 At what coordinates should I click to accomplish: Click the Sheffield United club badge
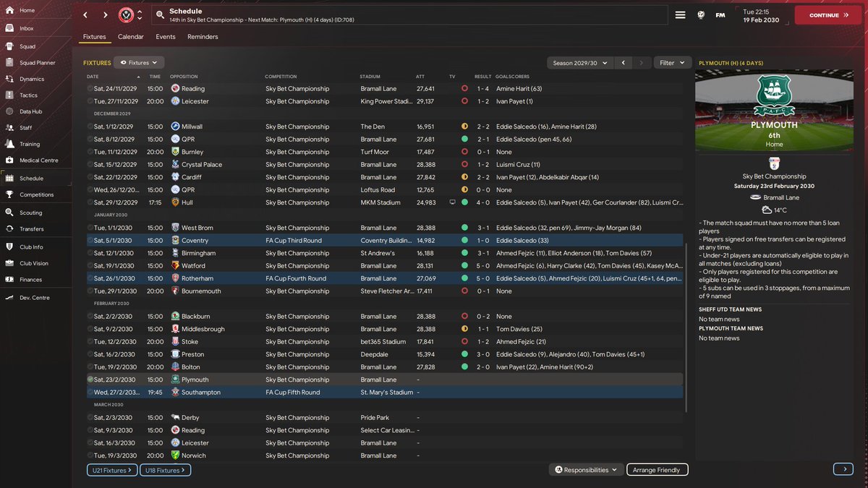[x=126, y=14]
